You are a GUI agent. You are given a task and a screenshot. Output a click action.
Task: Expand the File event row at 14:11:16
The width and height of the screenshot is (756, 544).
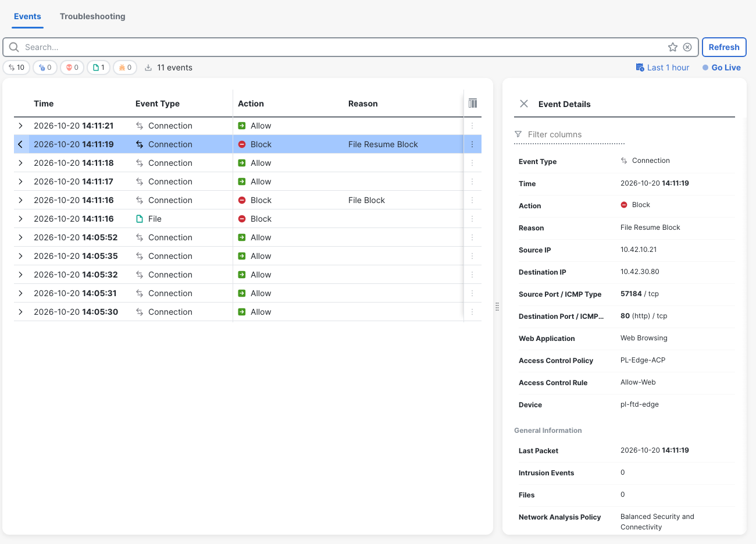(20, 219)
